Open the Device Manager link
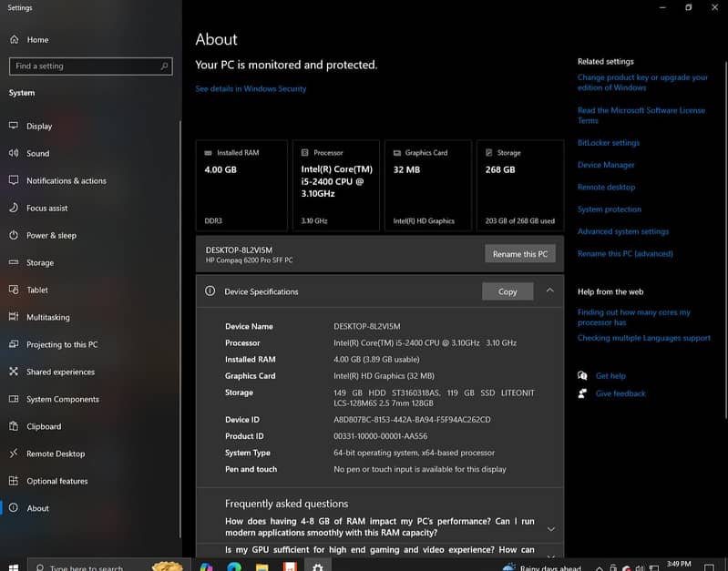Screen dimensions: 728x571 605,165
